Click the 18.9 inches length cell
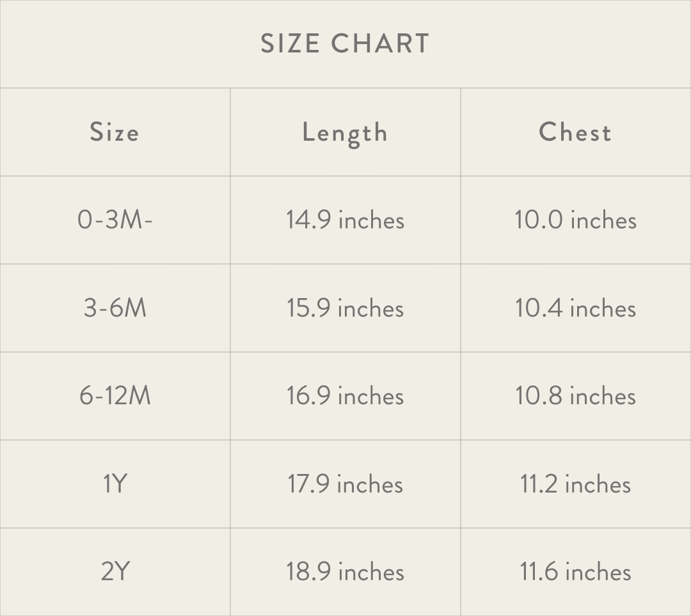The width and height of the screenshot is (691, 616). click(x=345, y=572)
